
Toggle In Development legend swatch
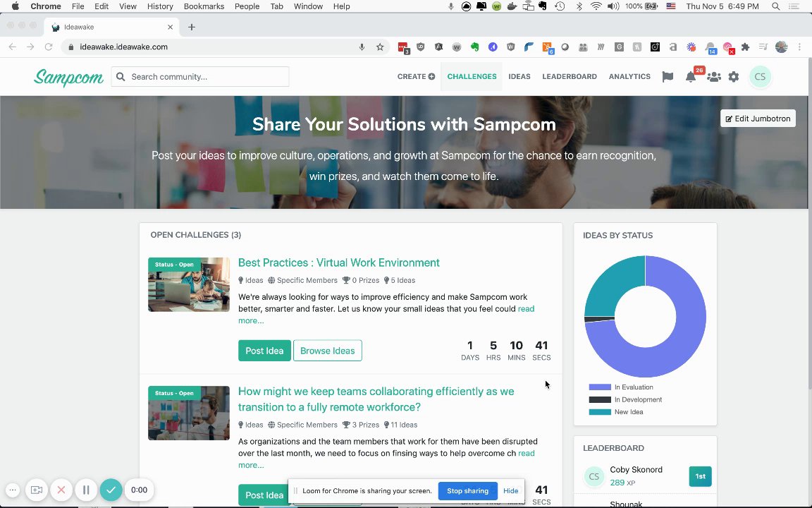click(600, 399)
